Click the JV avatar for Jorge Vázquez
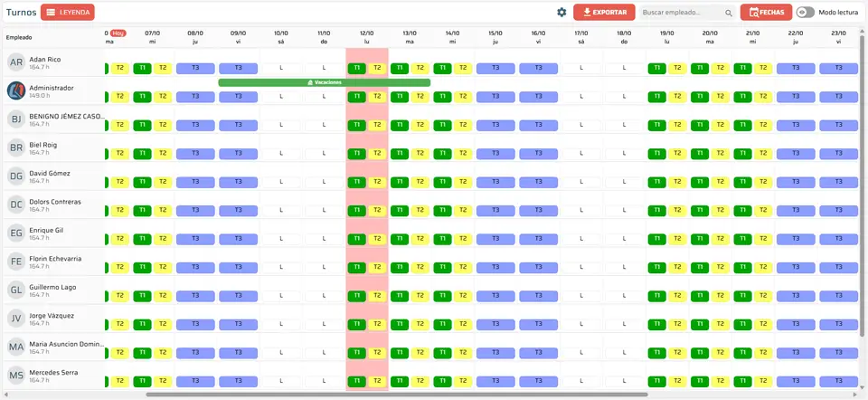The height and width of the screenshot is (400, 868). [16, 319]
